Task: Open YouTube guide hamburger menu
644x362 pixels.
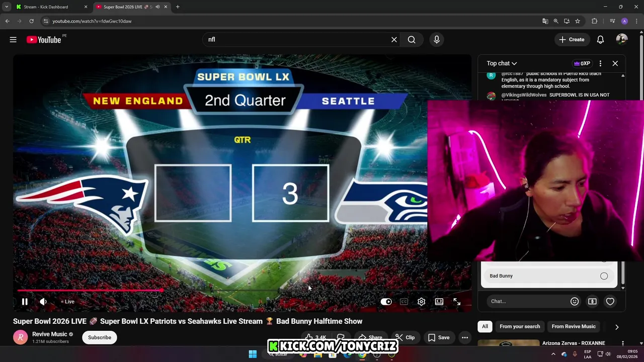Action: pos(13,40)
